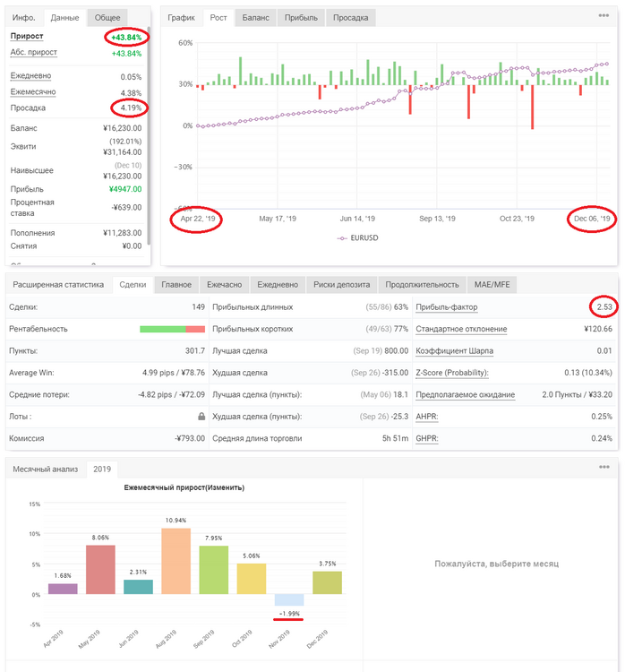
Task: Click the Сделки count 149
Action: click(199, 307)
